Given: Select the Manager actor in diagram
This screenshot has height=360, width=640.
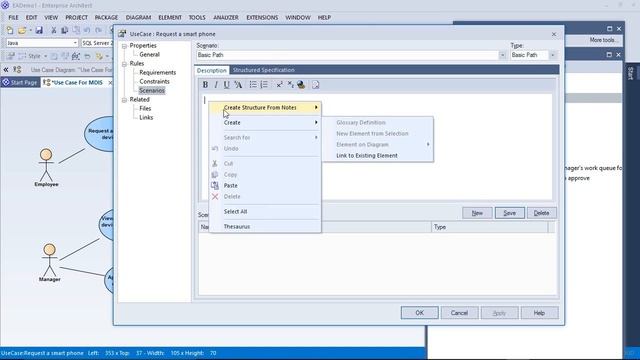Looking at the screenshot, I should [49, 262].
